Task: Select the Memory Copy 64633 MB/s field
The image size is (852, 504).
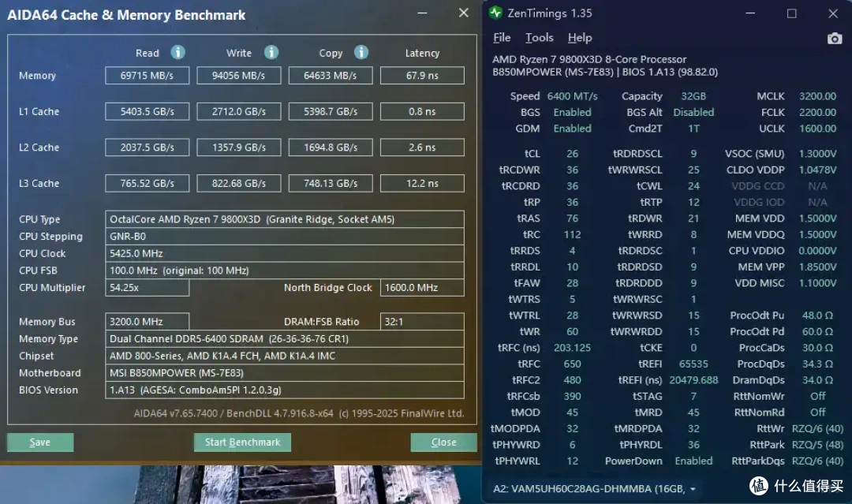Action: point(331,76)
